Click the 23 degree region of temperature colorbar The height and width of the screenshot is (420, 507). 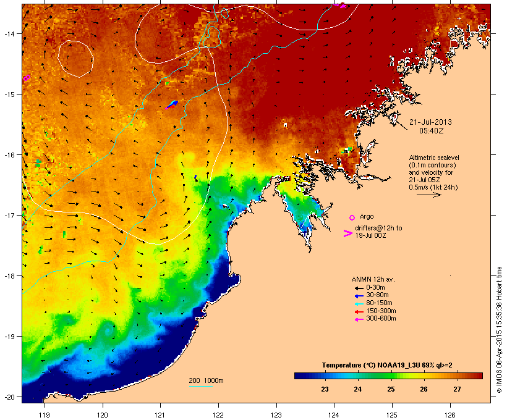(325, 376)
